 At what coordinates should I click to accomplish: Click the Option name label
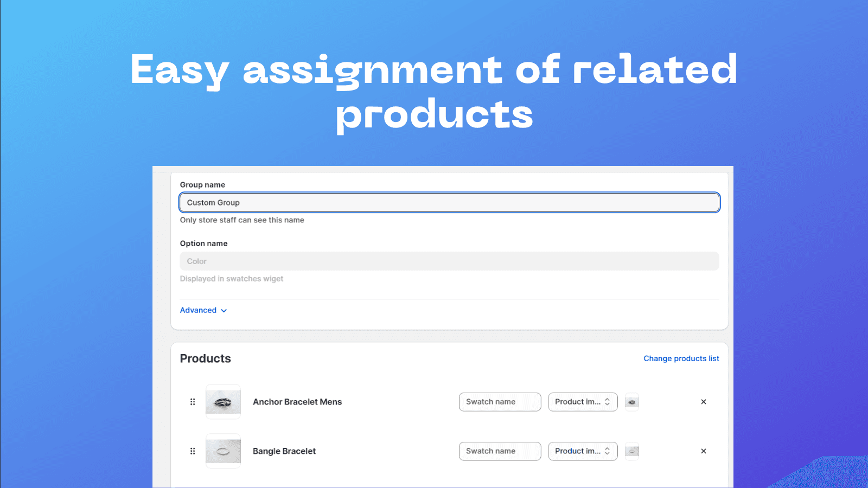pos(204,243)
